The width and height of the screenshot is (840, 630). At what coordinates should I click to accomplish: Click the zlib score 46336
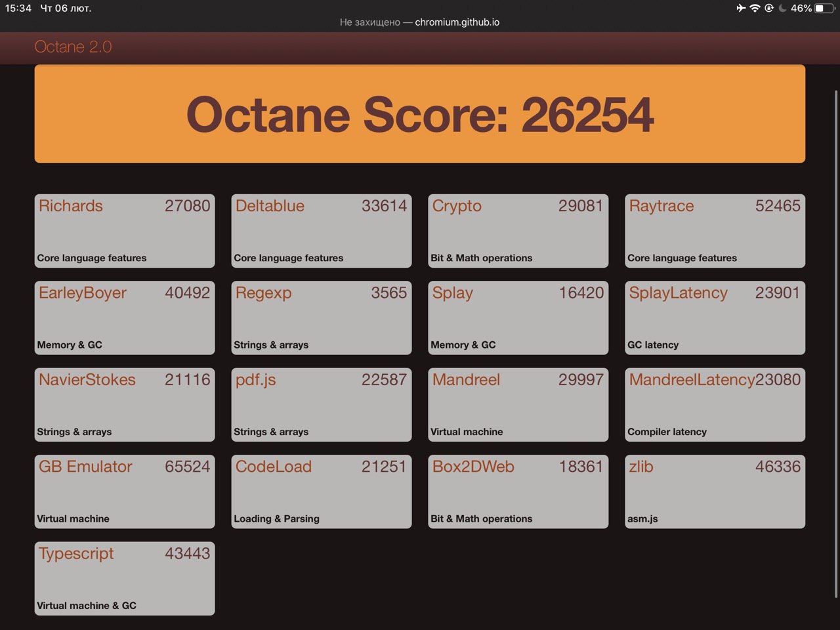click(778, 467)
